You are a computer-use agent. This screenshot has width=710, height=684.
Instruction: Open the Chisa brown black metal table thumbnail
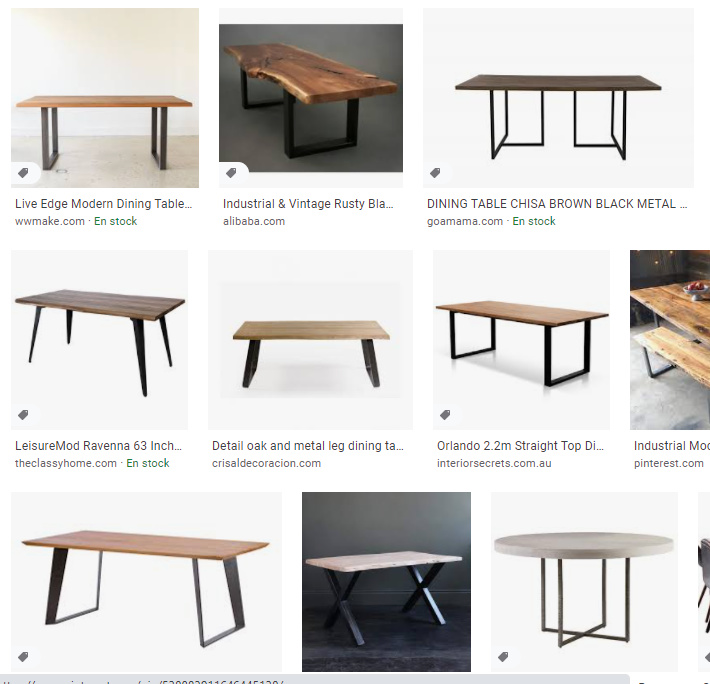coord(558,98)
